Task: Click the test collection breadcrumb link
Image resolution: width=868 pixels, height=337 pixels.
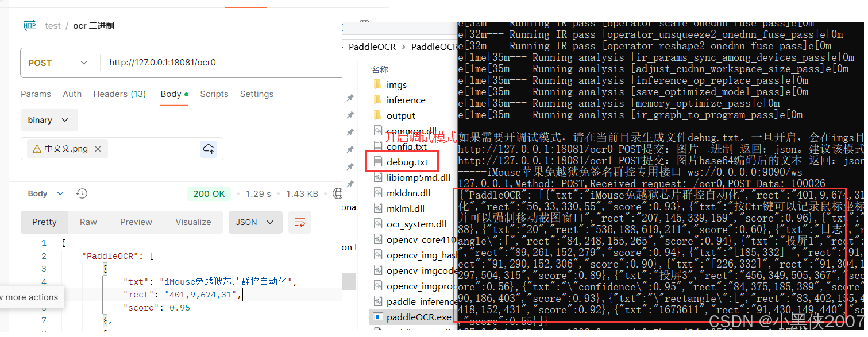Action: click(x=53, y=26)
